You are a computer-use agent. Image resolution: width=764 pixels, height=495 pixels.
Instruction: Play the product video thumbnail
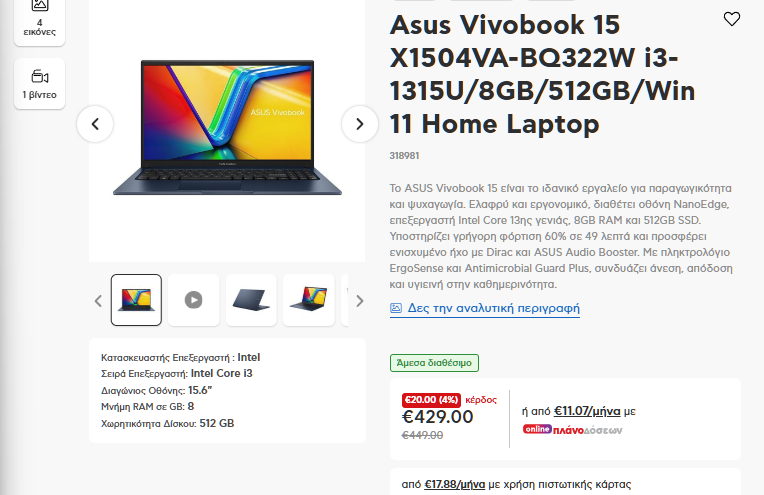[193, 300]
